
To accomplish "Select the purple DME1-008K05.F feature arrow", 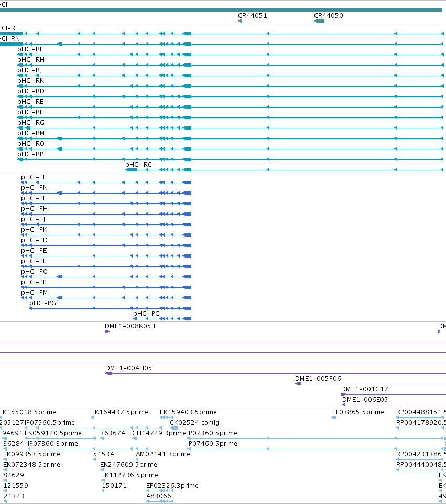I will (107, 331).
